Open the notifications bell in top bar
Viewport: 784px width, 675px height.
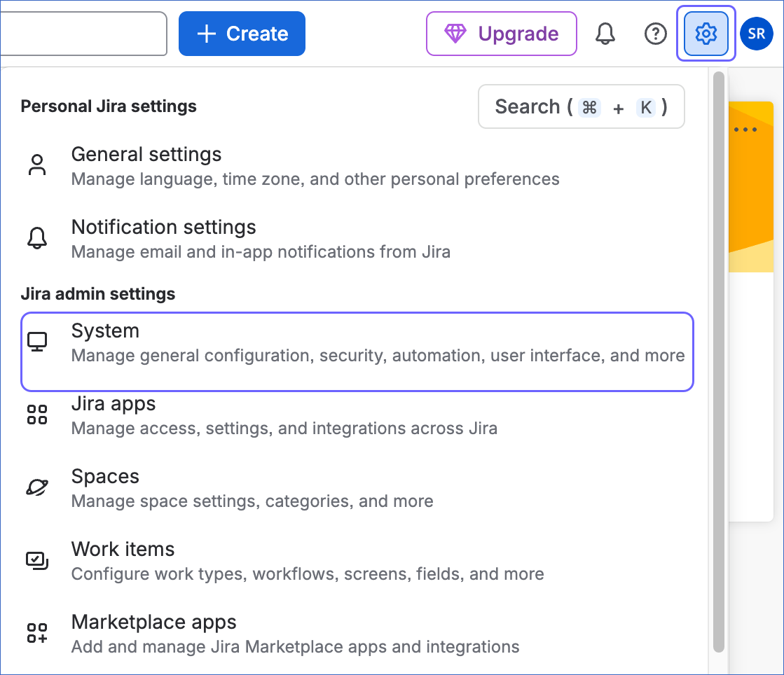point(605,34)
